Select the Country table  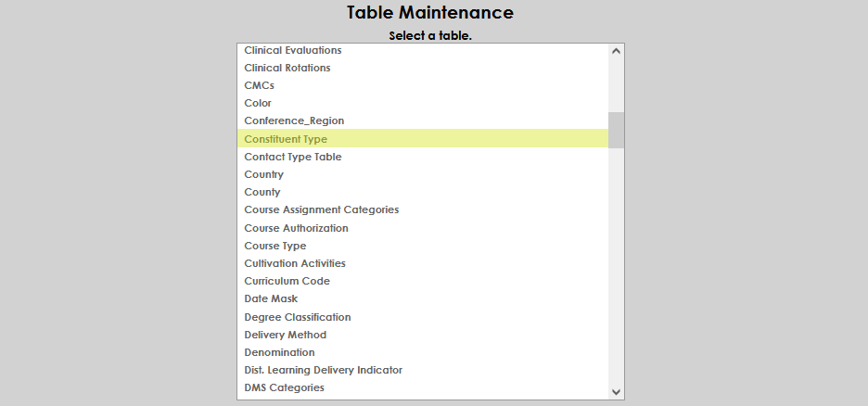tap(264, 174)
